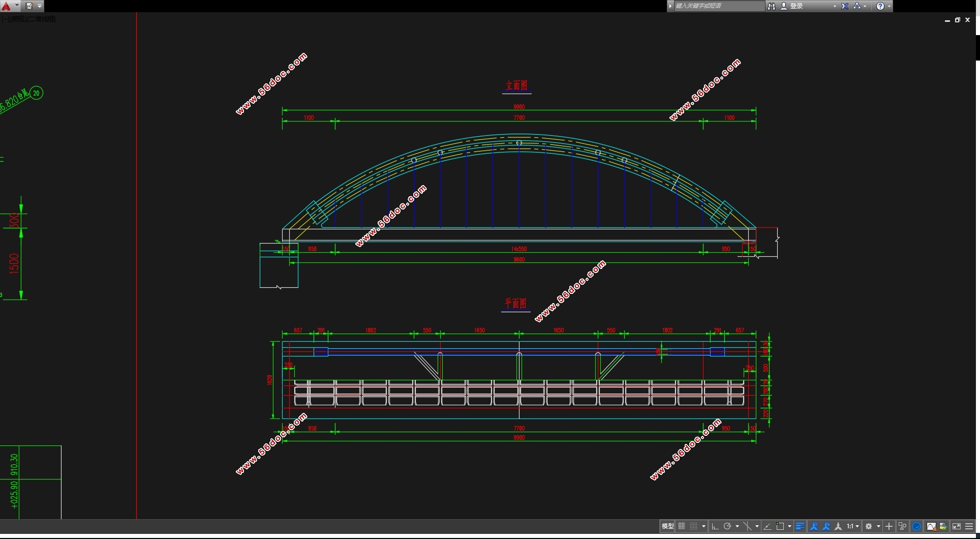Viewport: 980px width, 539px height.
Task: Click the Save As icon in quick access toolbar
Action: pyautogui.click(x=29, y=6)
